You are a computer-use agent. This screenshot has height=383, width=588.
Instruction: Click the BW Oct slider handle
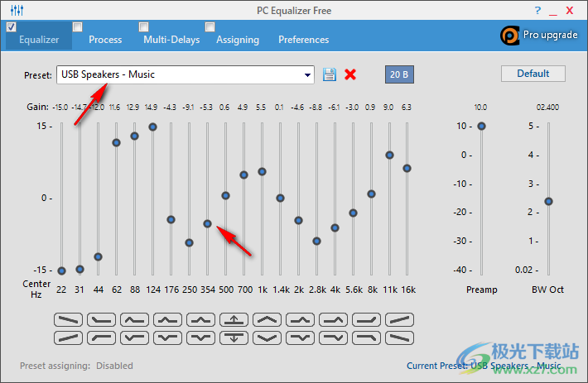pyautogui.click(x=548, y=201)
